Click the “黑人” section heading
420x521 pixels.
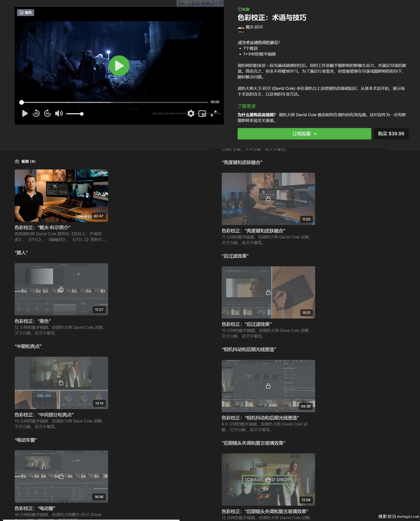tap(21, 253)
